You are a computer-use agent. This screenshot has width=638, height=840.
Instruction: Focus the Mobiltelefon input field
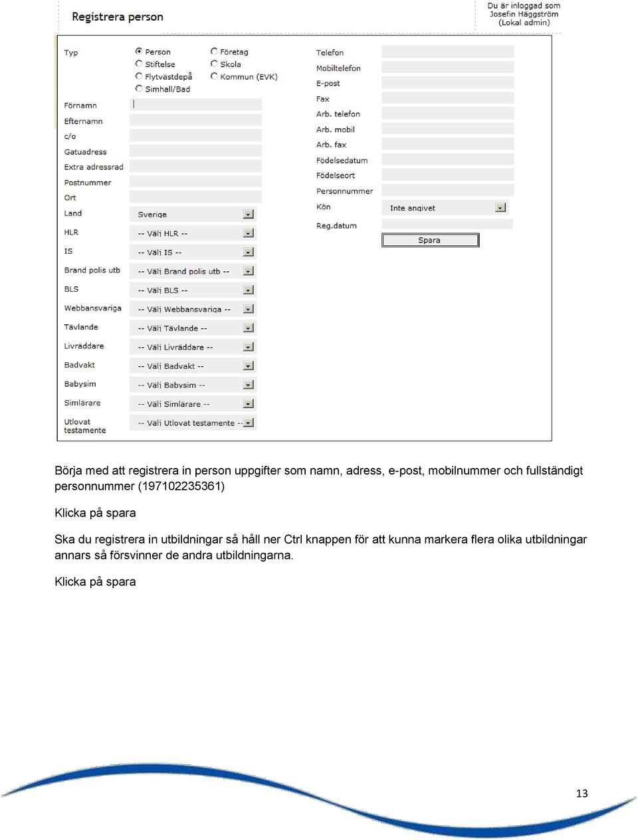point(448,67)
